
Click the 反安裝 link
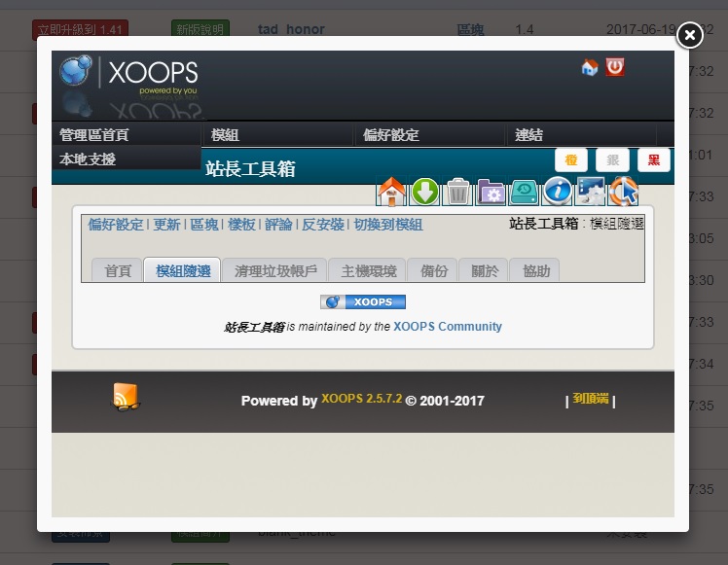[322, 225]
